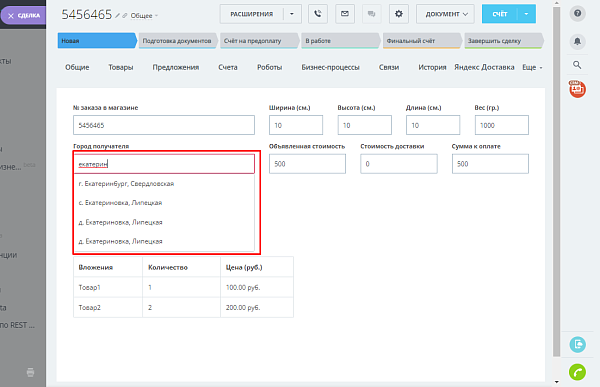
Task: Choose с. Екатериновка, Липецкая suggestion
Action: 164,203
